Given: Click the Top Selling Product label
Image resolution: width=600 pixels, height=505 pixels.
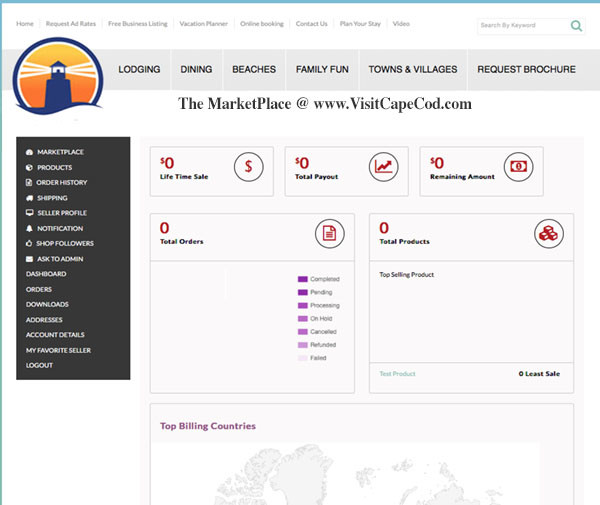Looking at the screenshot, I should tap(406, 275).
